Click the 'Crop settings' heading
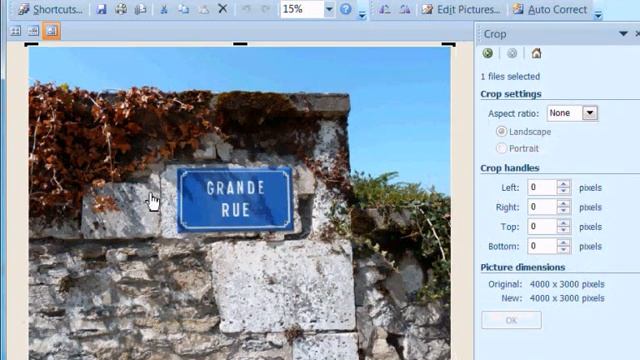 click(x=511, y=94)
